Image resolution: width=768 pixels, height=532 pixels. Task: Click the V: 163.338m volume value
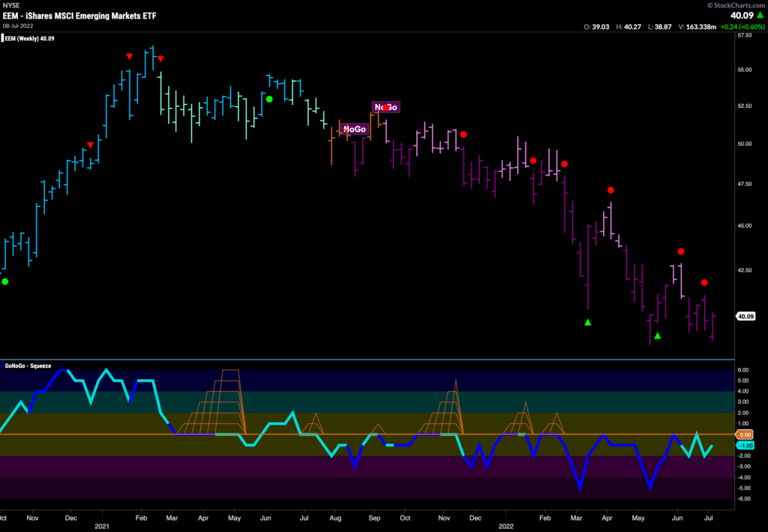click(697, 27)
